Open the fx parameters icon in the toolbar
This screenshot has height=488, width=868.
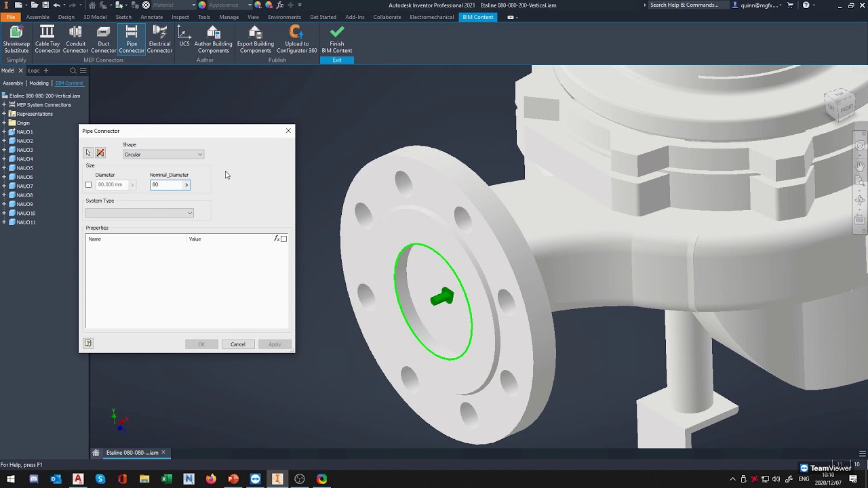(x=279, y=5)
